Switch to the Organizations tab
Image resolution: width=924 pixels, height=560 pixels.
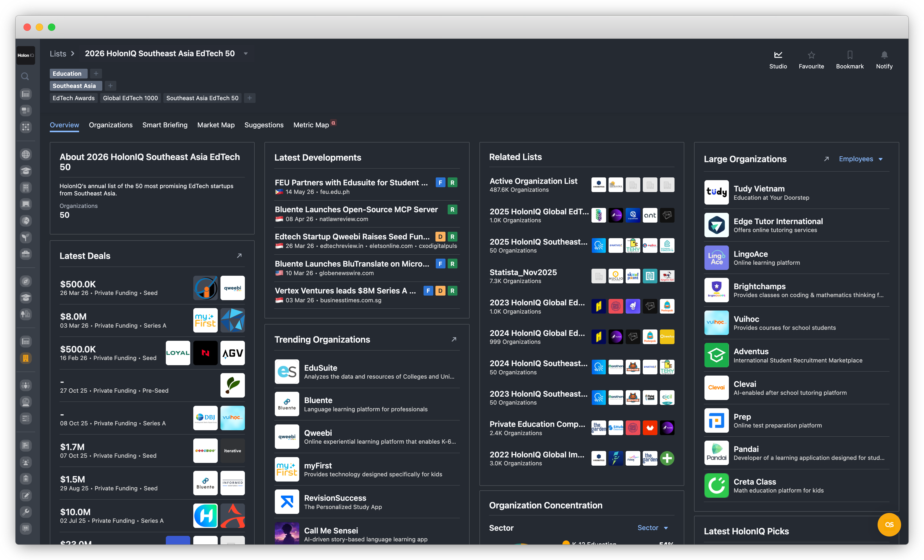[111, 125]
